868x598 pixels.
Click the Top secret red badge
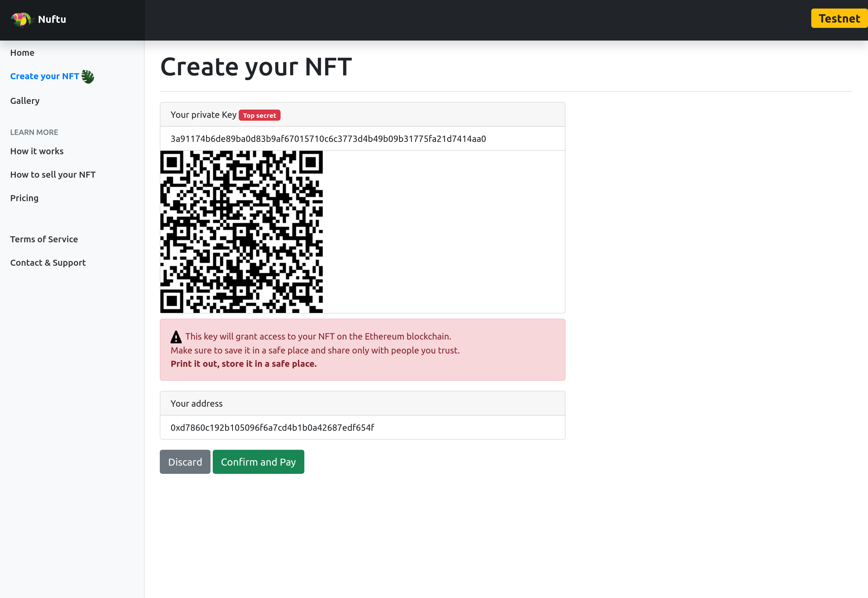point(259,115)
